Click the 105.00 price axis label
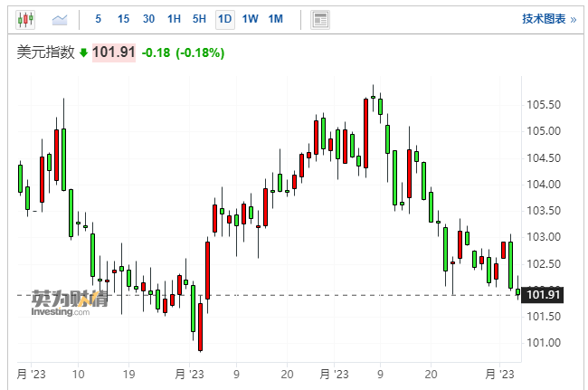Image resolution: width=588 pixels, height=390 pixels. (x=544, y=131)
